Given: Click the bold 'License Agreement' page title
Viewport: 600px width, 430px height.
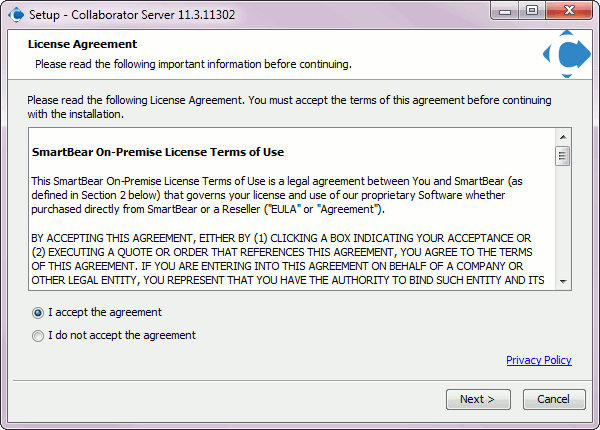Looking at the screenshot, I should (82, 44).
